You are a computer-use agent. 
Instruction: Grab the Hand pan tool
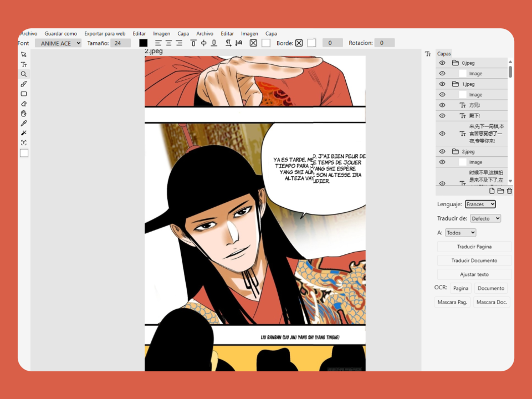(23, 113)
